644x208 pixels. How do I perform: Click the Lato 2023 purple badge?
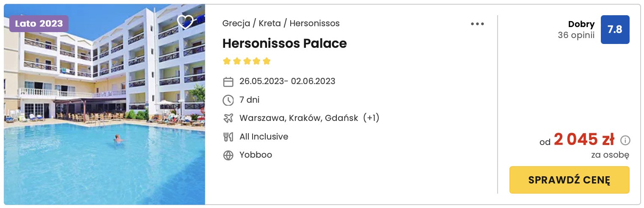click(x=39, y=24)
